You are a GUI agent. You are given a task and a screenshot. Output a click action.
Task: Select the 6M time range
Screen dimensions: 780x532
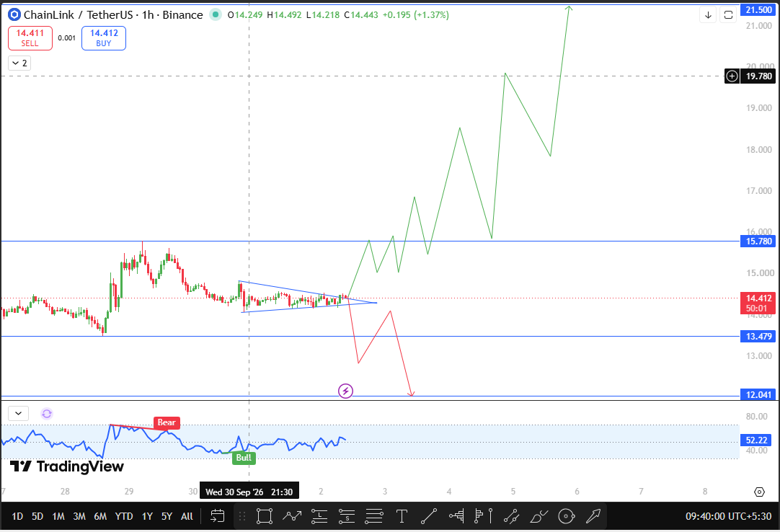(x=100, y=516)
